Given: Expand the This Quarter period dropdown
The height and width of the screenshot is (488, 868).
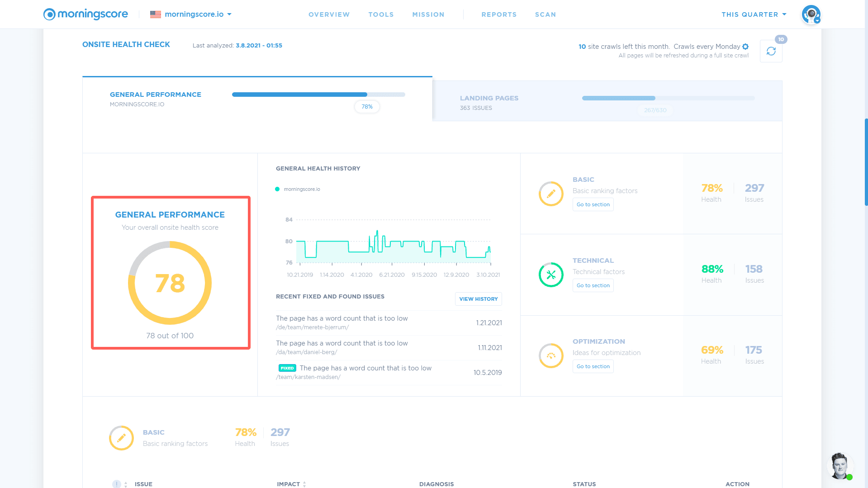Looking at the screenshot, I should click(x=754, y=14).
